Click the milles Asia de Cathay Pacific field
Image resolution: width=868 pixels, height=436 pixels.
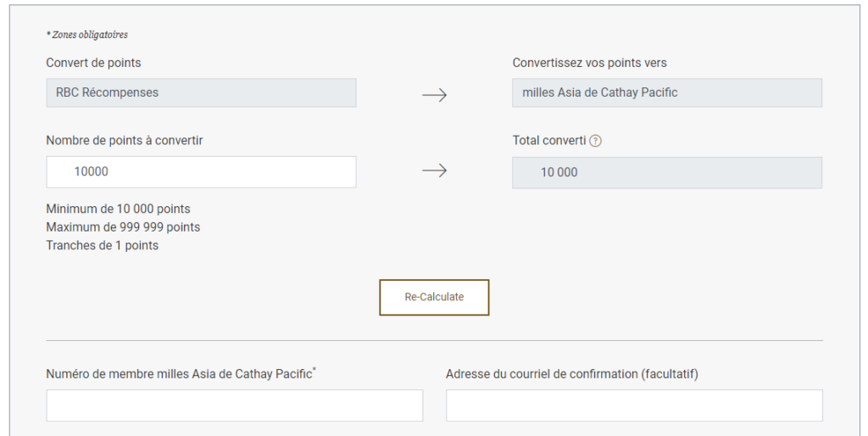666,92
